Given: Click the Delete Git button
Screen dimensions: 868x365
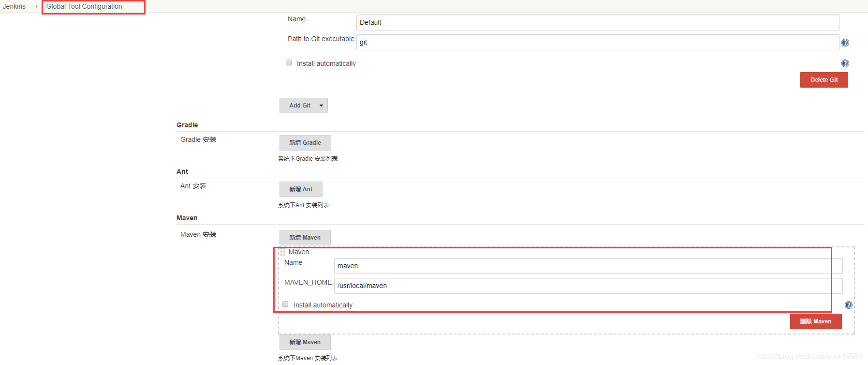Looking at the screenshot, I should 824,80.
